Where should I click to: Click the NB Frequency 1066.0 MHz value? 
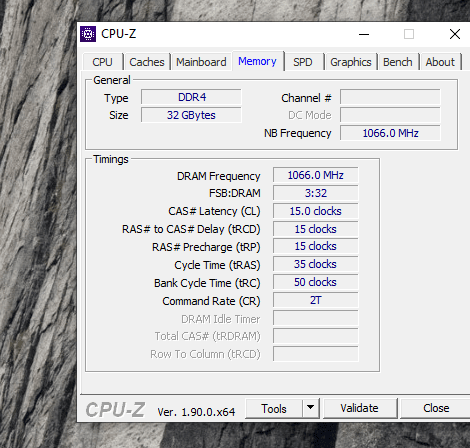(390, 133)
